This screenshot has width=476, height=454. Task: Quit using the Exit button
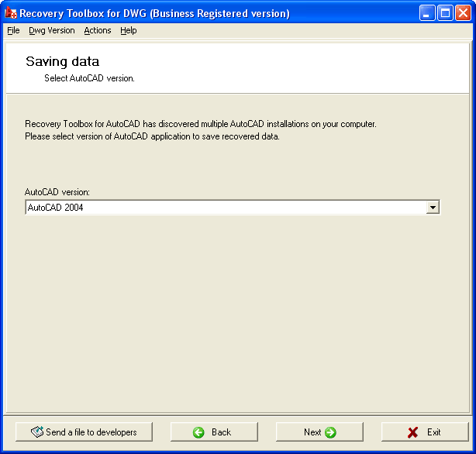425,432
